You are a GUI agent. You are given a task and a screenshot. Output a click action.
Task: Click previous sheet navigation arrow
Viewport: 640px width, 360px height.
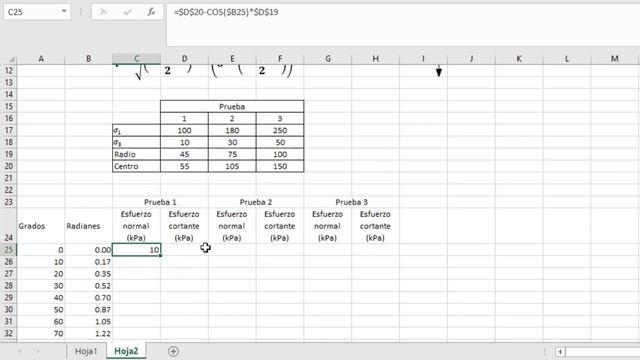click(19, 351)
